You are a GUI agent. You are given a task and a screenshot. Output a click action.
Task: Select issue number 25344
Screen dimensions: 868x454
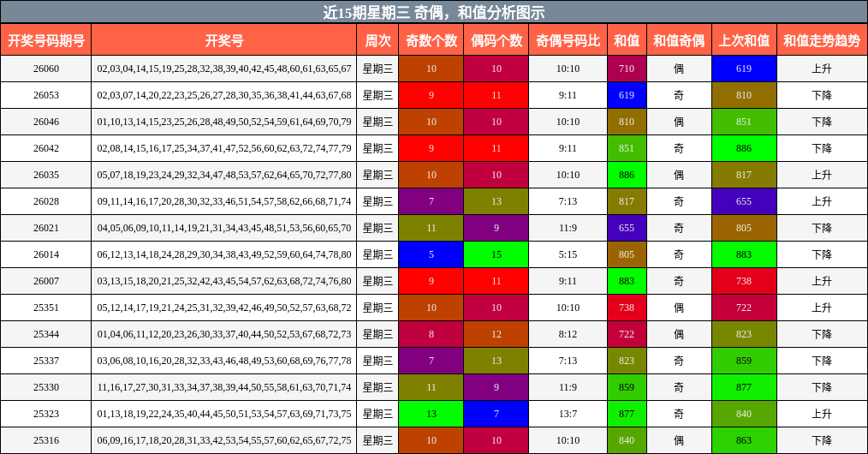[46, 334]
